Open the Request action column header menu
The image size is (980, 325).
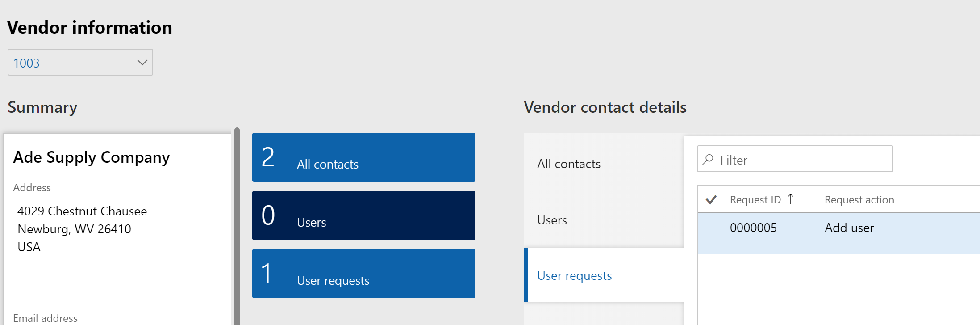859,200
